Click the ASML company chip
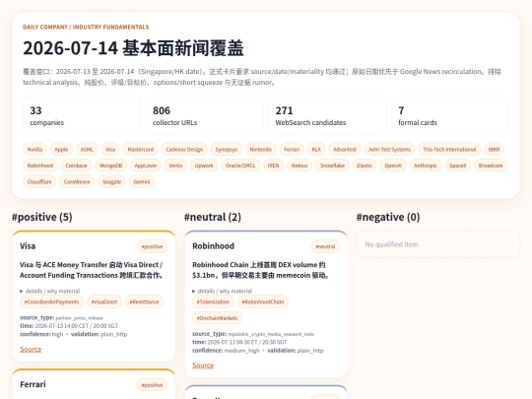Image resolution: width=532 pixels, height=399 pixels. tap(87, 150)
